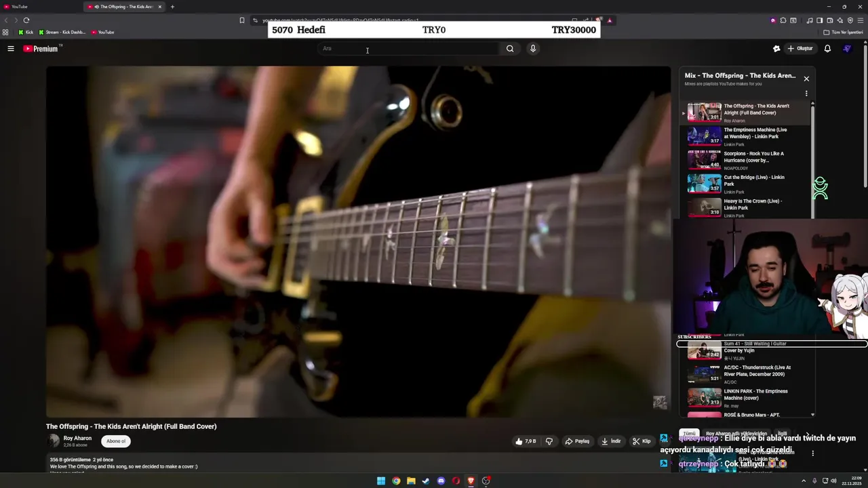The image size is (868, 488).
Task: Play Scorpions Rock You Like A Hurricane cover
Action: click(747, 160)
